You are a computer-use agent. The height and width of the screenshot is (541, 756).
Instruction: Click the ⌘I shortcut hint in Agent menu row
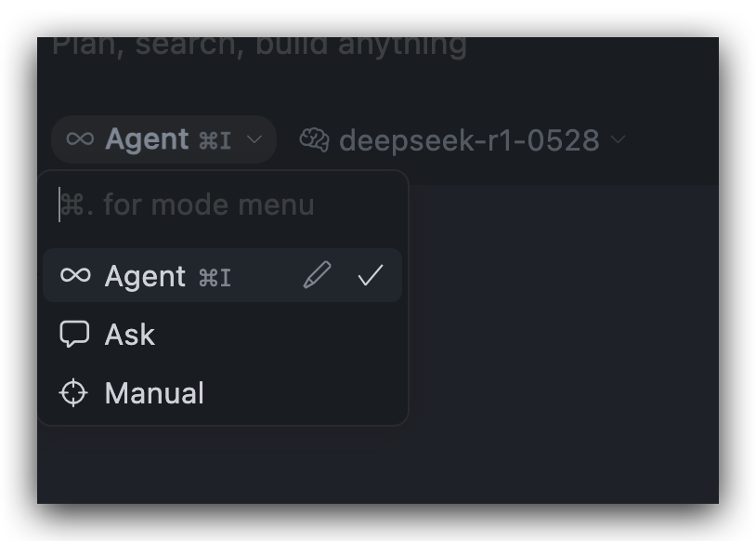tap(215, 278)
